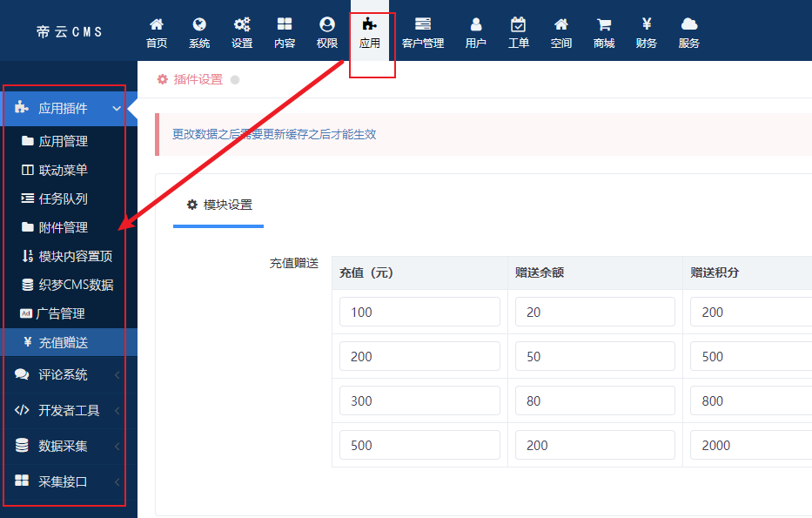Click the 充值 field containing 100
The height and width of the screenshot is (518, 812).
pos(419,312)
